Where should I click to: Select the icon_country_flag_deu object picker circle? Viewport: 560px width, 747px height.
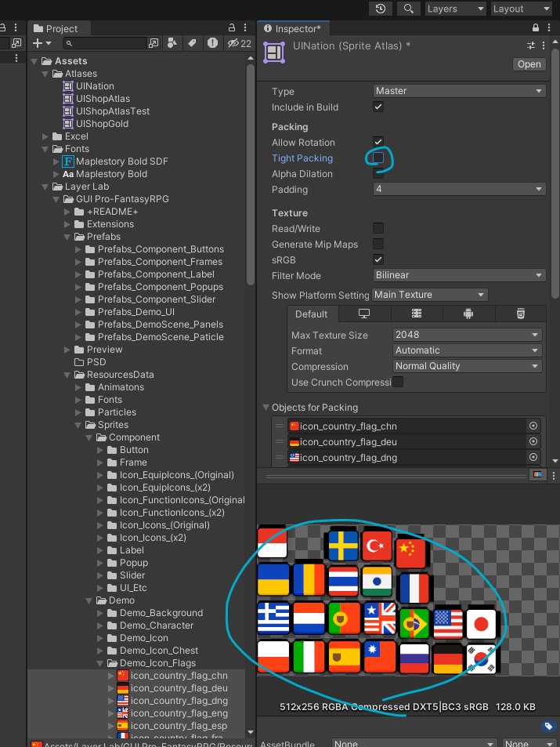point(533,441)
